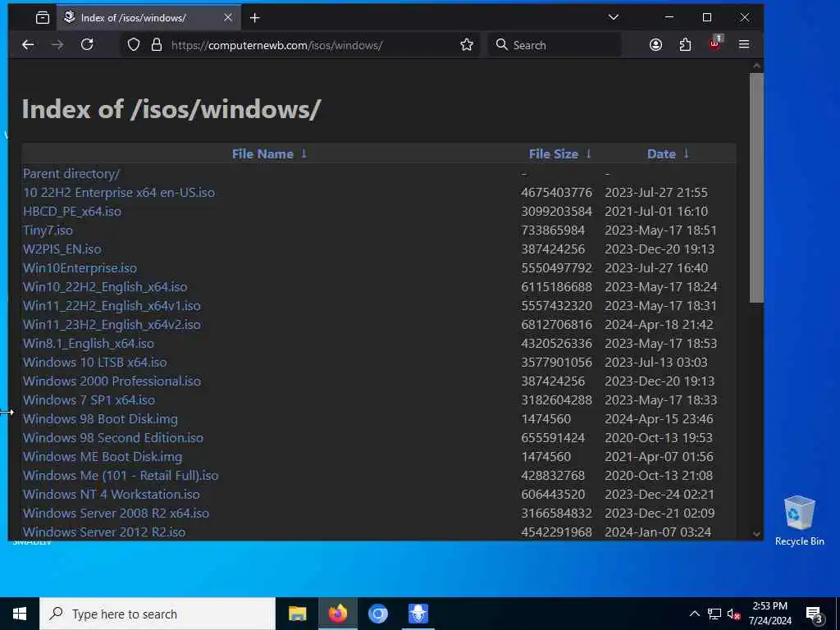The image size is (840, 630).
Task: Click the scrollbar down arrow
Action: [x=756, y=533]
